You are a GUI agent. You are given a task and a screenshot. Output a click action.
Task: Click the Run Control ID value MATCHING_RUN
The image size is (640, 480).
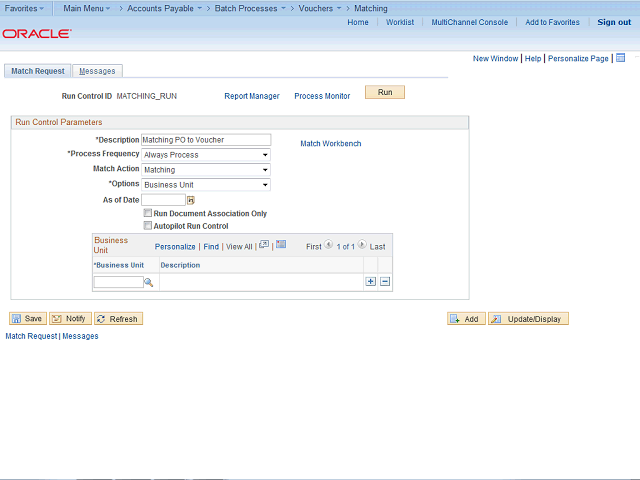click(x=147, y=96)
